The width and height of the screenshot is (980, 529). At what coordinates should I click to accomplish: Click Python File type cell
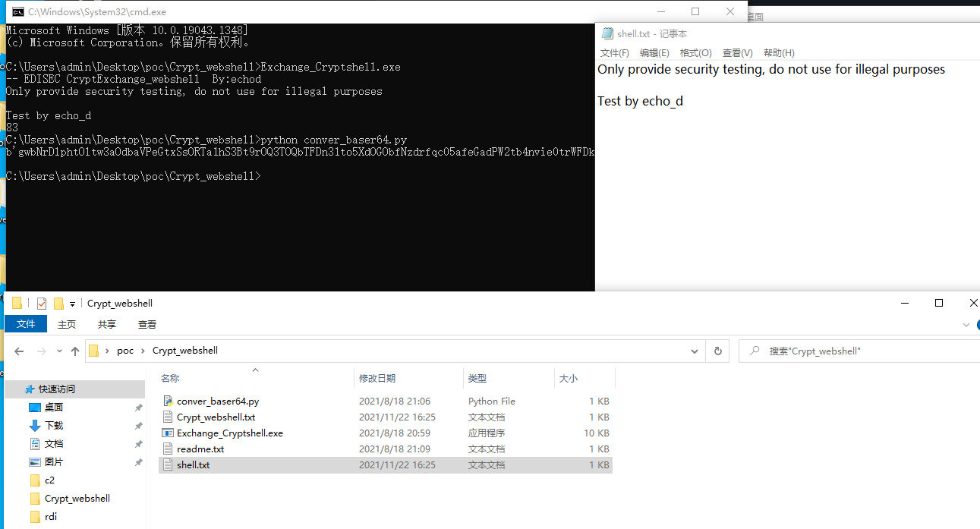pos(492,401)
